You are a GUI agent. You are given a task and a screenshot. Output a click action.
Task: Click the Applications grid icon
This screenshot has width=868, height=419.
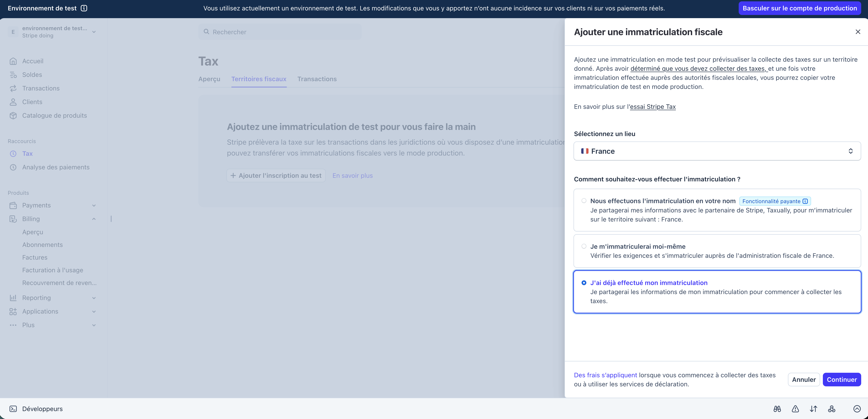(x=13, y=312)
